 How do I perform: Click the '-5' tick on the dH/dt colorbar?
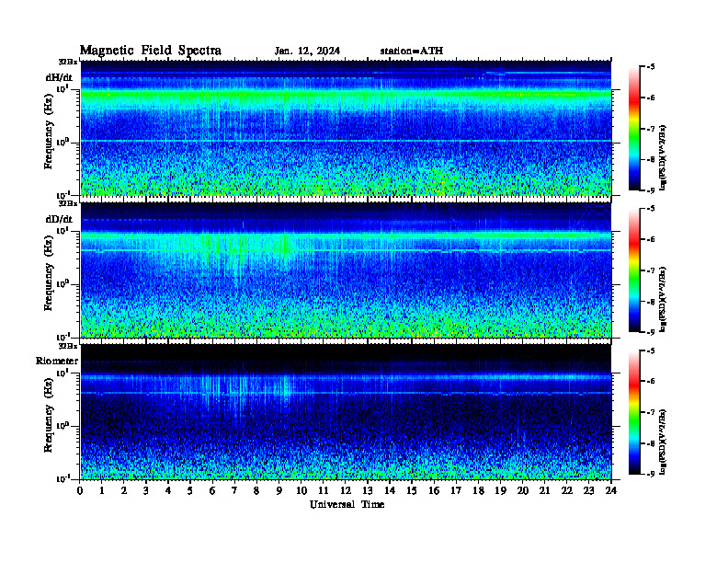(x=651, y=67)
